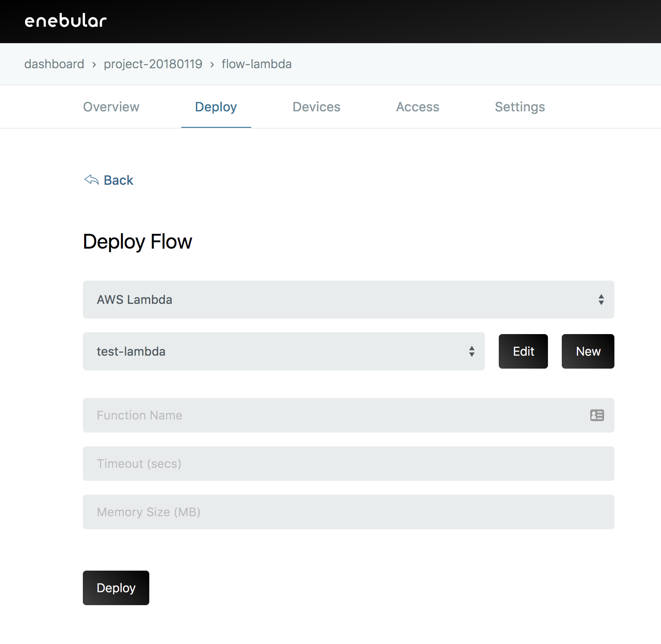Focus the Function Name field
The height and width of the screenshot is (644, 661).
pos(337,415)
